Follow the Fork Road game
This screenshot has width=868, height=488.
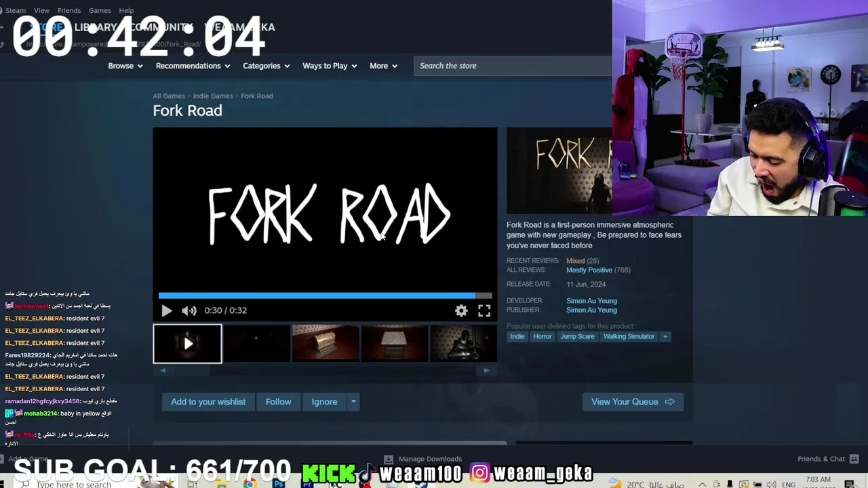click(x=278, y=402)
